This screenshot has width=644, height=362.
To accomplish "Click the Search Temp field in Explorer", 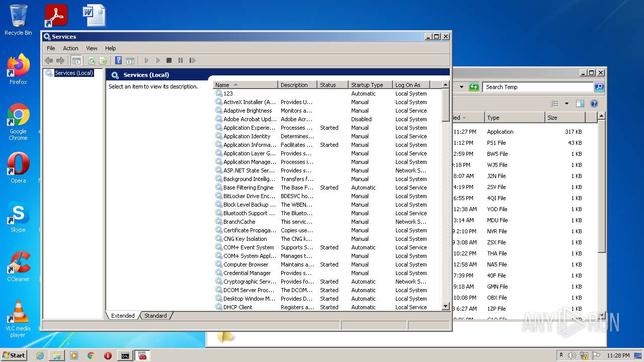I will coord(537,87).
